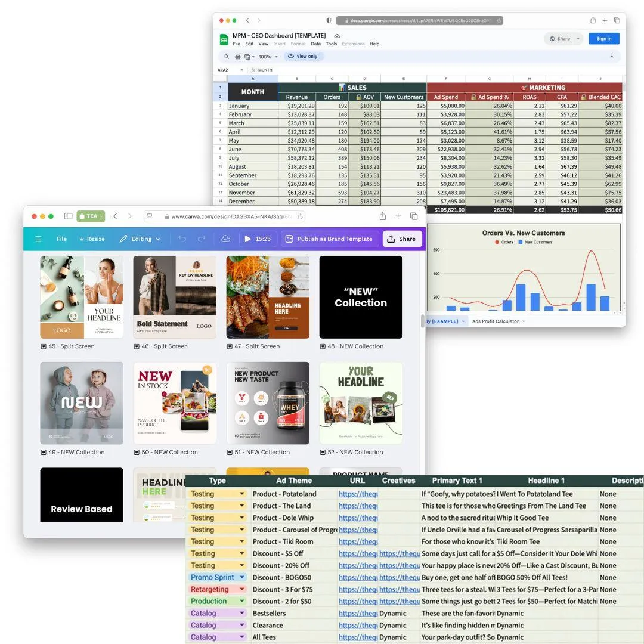Click page marker icon on 45 - Split Screen
Screen dimensions: 644x644
44,346
